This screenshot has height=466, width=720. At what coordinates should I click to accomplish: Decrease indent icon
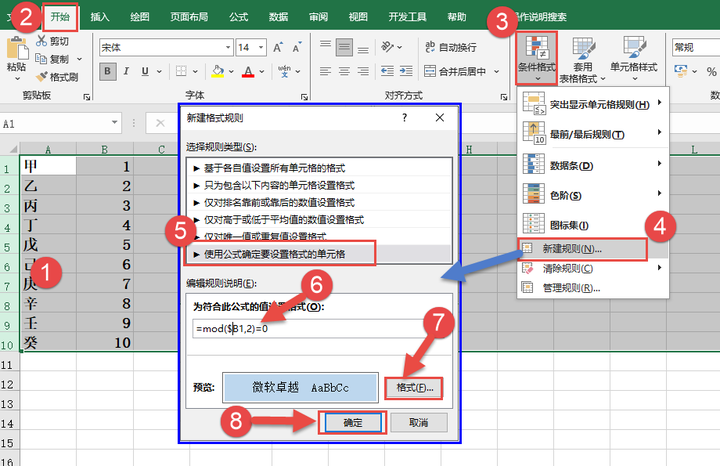pyautogui.click(x=387, y=71)
